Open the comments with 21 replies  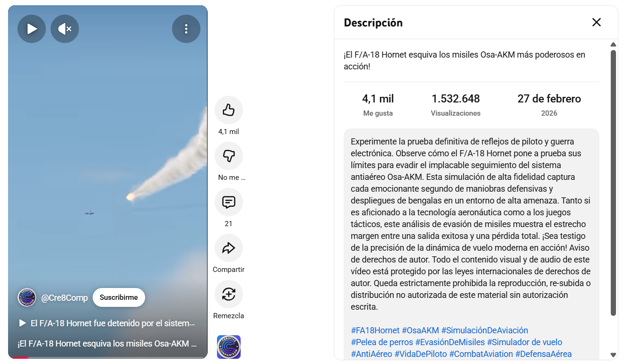click(x=229, y=202)
